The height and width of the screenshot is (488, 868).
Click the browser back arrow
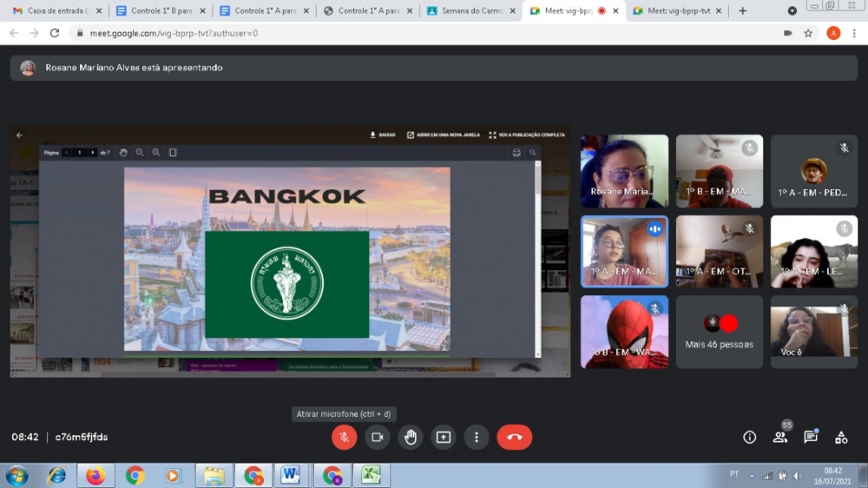point(14,33)
